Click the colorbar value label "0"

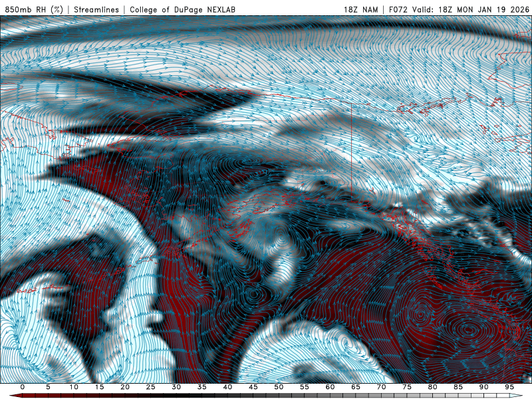point(23,387)
